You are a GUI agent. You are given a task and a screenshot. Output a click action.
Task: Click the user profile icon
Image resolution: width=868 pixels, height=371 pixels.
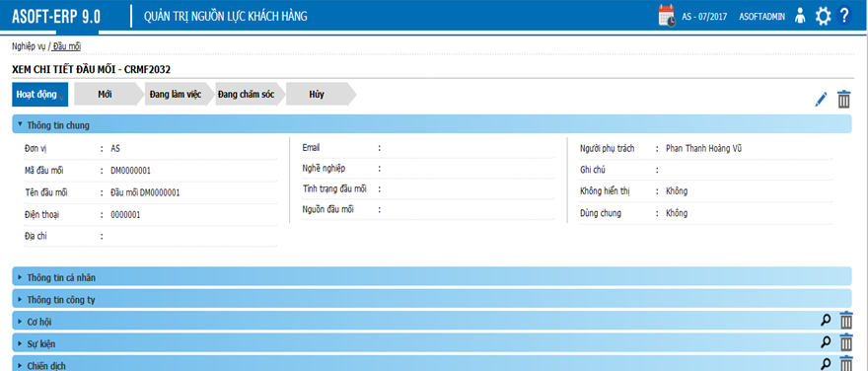coord(799,16)
